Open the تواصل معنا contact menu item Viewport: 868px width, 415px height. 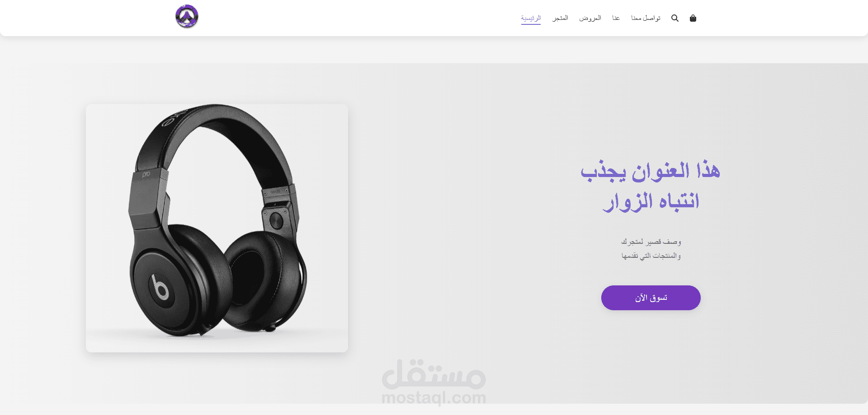click(646, 18)
